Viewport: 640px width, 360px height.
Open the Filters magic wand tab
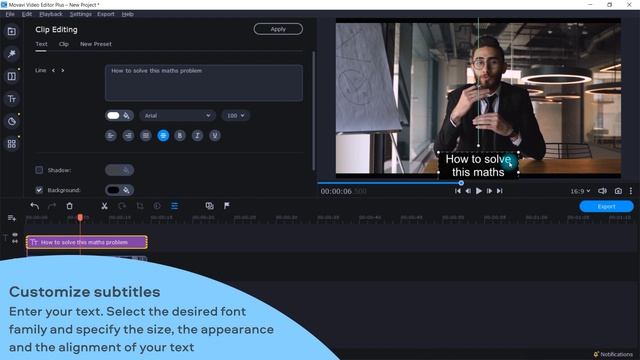(x=11, y=54)
